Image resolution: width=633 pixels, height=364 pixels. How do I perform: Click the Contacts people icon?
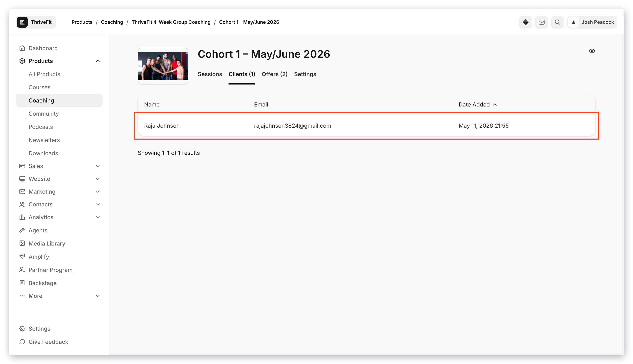22,204
